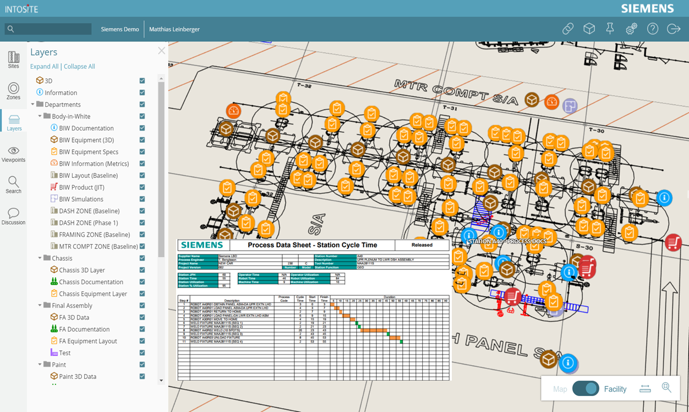Open the Siemens Demo menu item
Viewport: 689px width, 412px height.
(x=120, y=29)
